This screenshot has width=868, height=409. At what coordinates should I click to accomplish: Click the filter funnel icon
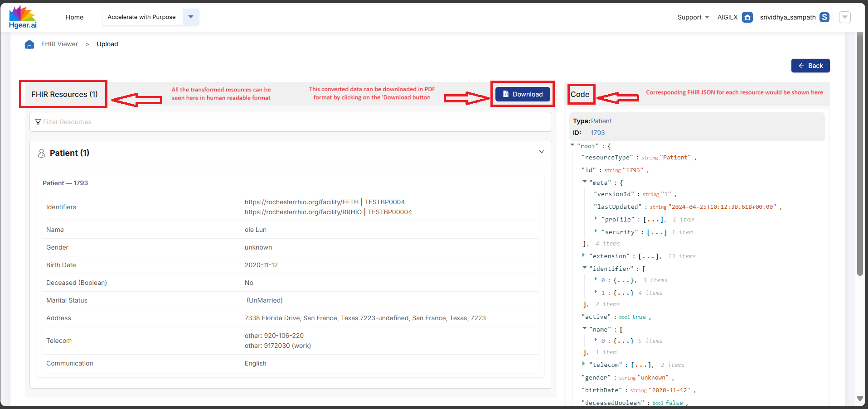click(38, 122)
